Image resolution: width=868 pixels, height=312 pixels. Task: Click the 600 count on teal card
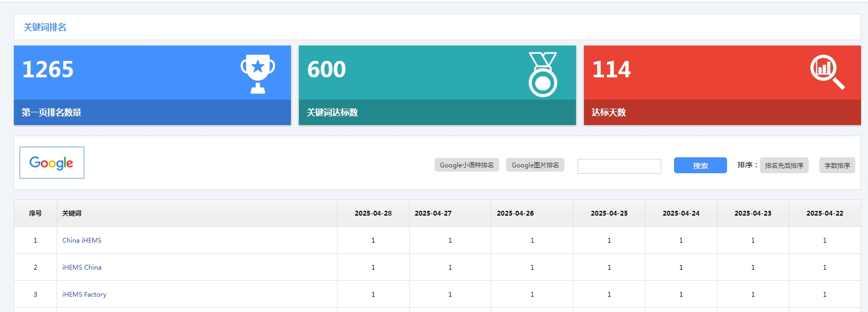tap(326, 69)
